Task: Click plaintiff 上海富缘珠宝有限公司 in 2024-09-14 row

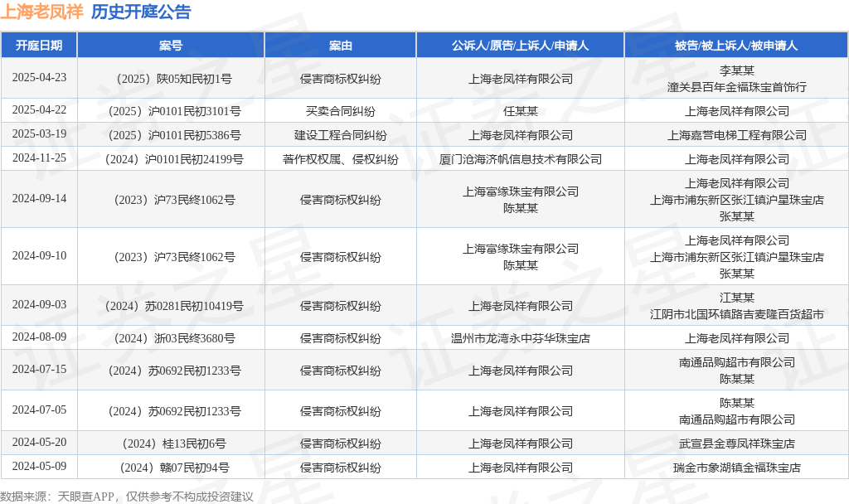Action: (x=521, y=191)
